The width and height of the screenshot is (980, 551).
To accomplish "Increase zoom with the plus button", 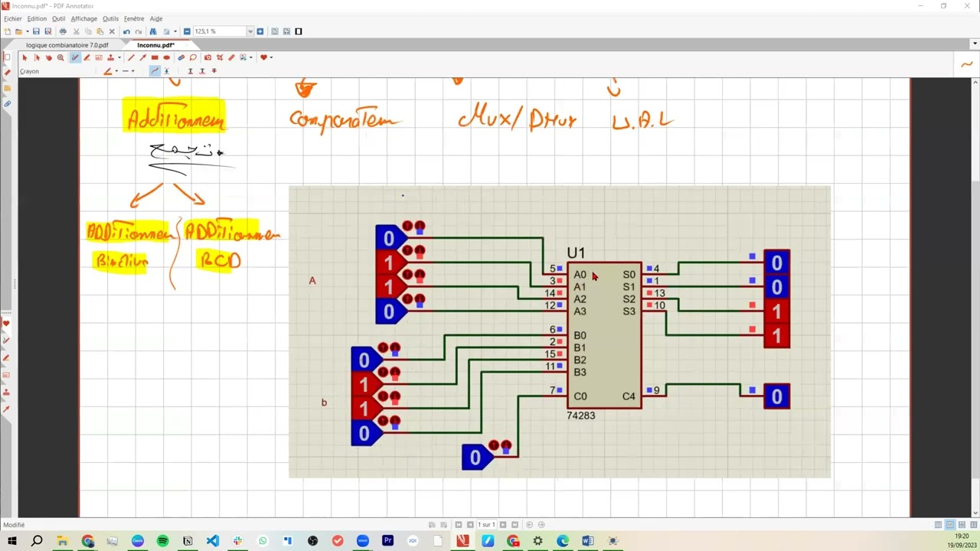I will tap(260, 31).
